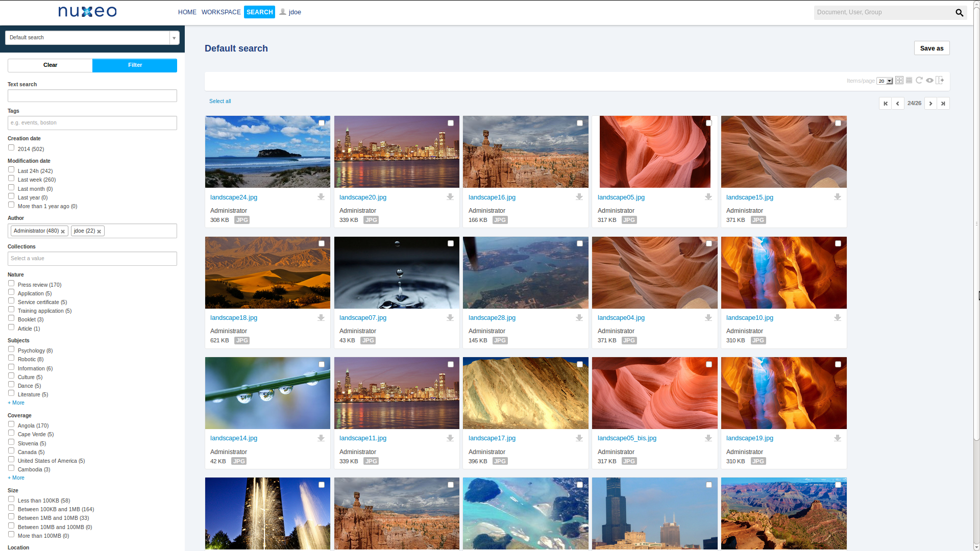Open landscape28.jpg thumbnail image
980x551 pixels.
pyautogui.click(x=526, y=272)
